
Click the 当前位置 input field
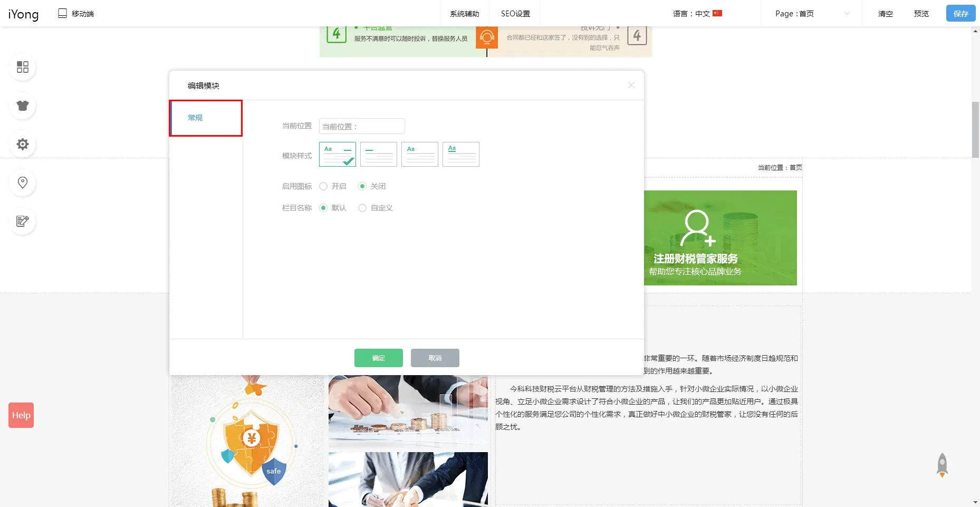pos(362,127)
